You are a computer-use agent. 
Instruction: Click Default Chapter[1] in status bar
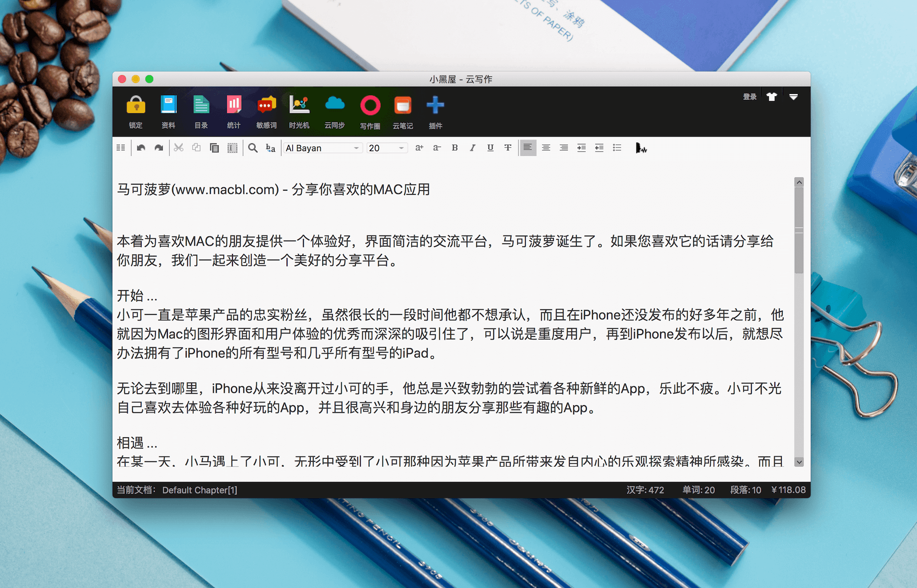pyautogui.click(x=200, y=490)
